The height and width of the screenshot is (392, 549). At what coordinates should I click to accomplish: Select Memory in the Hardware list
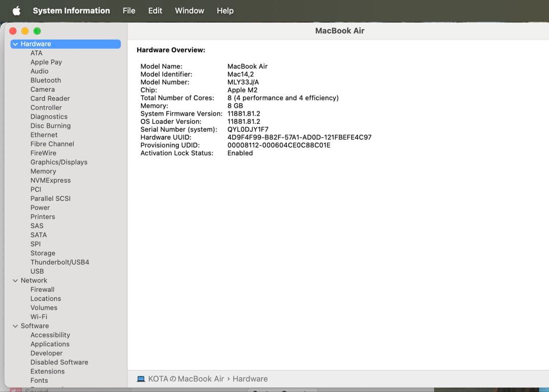coord(43,171)
